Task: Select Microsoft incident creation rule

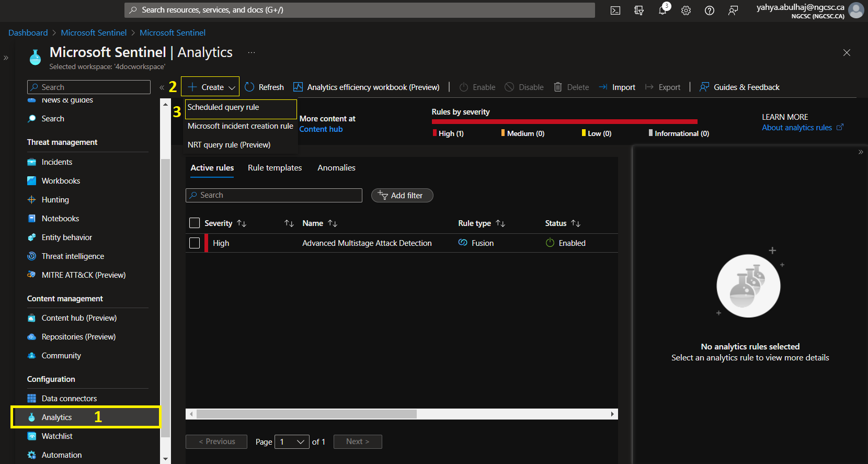Action: 241,126
